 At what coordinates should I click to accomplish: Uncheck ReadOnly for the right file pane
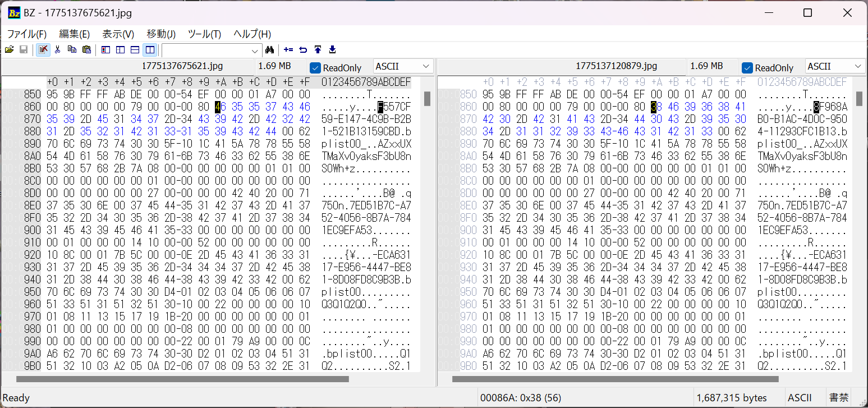click(747, 68)
